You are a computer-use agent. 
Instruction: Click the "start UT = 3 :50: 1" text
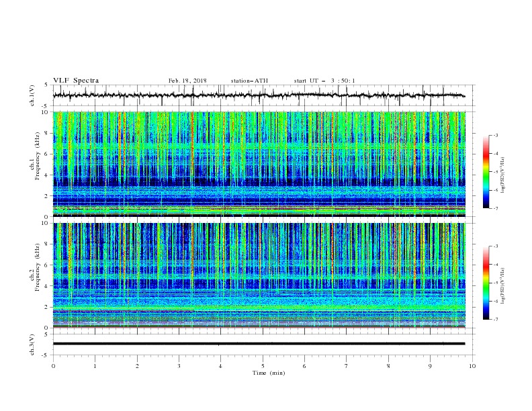[324, 81]
